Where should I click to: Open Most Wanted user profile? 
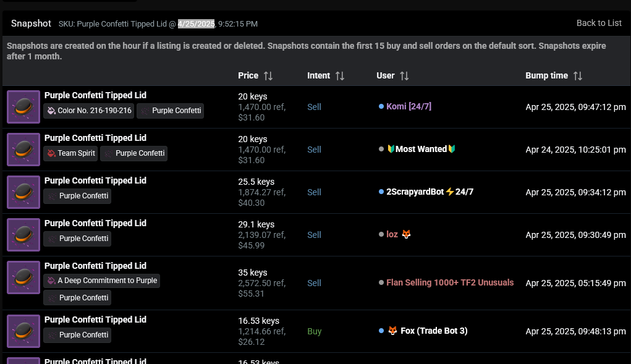(421, 149)
